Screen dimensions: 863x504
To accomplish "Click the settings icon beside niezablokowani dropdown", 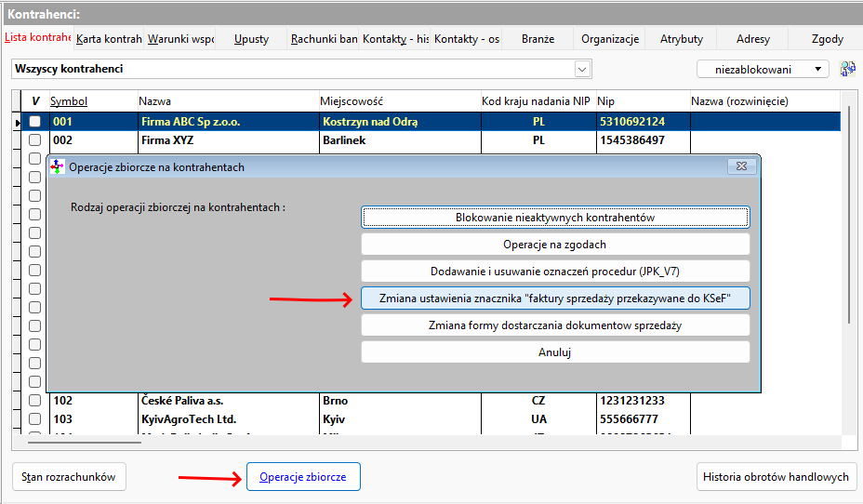I will tap(847, 69).
